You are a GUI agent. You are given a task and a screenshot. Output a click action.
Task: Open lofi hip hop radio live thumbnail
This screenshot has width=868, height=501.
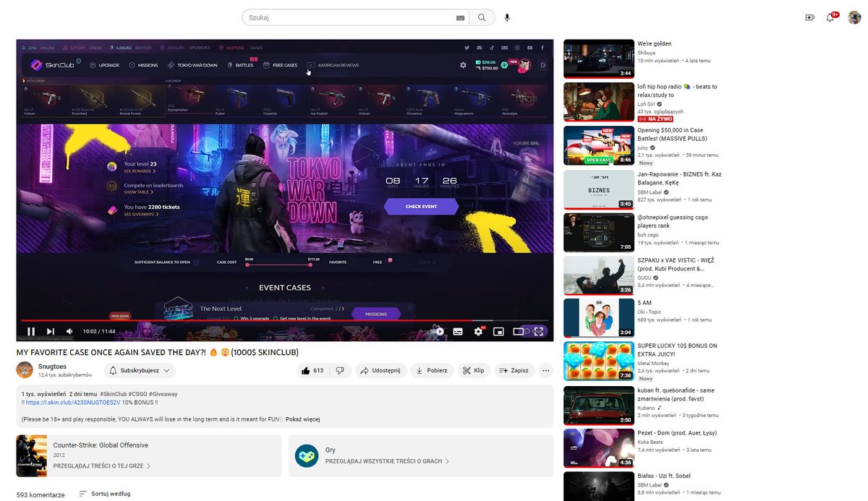pos(599,101)
